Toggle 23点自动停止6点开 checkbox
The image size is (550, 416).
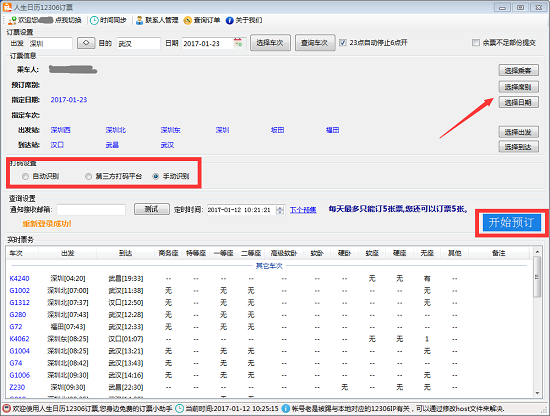pos(343,43)
